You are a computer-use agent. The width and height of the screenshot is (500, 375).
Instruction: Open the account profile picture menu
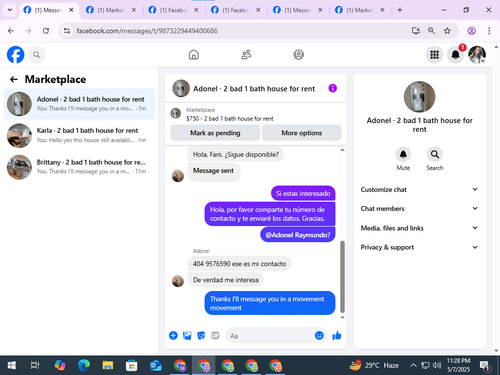[477, 55]
